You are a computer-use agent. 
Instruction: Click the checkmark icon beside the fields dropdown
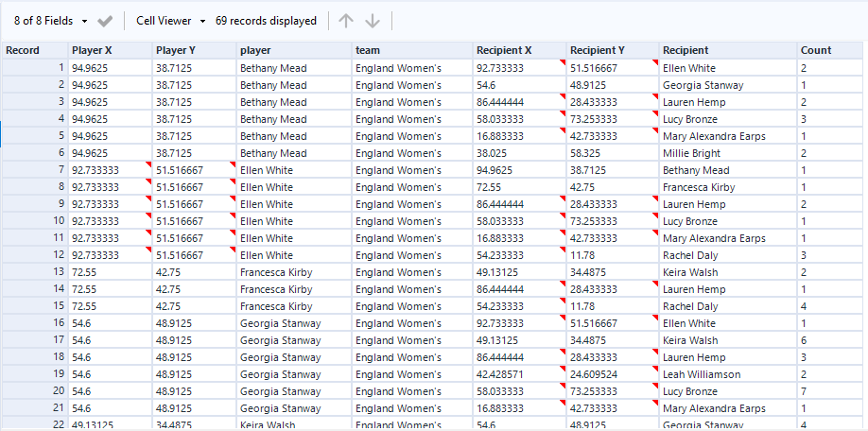pos(105,21)
